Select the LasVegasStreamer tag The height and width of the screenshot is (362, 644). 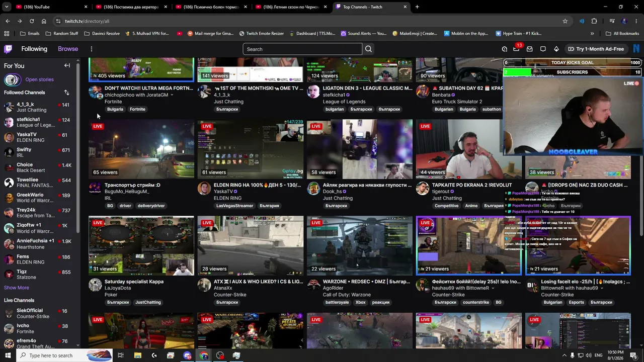click(235, 206)
